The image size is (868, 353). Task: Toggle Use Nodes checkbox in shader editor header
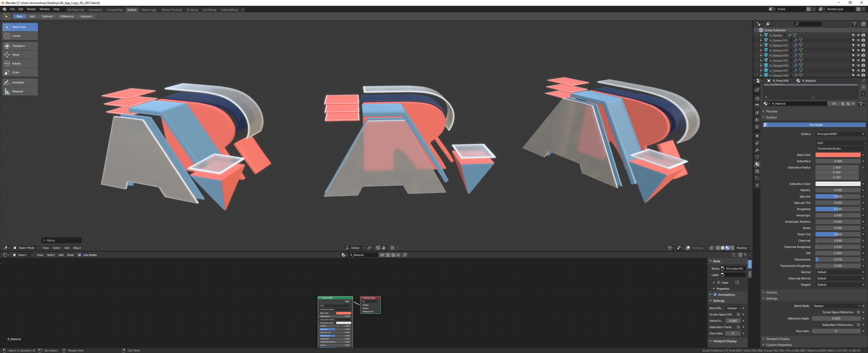point(80,254)
